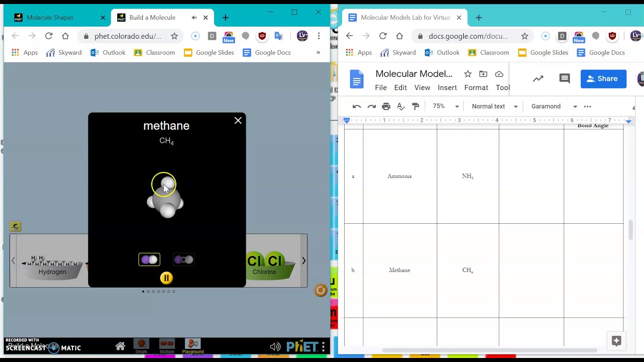The width and height of the screenshot is (644, 362).
Task: Star the Molecular Models document
Action: tap(467, 74)
